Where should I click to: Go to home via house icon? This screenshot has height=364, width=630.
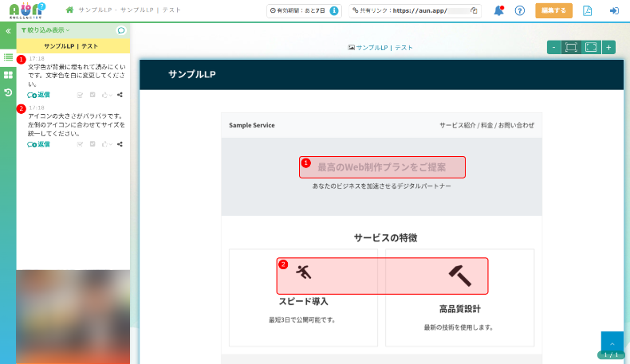coord(69,10)
